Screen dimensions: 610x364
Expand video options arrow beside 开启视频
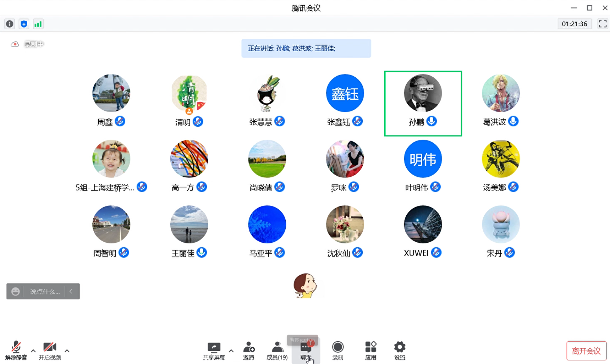pos(67,351)
